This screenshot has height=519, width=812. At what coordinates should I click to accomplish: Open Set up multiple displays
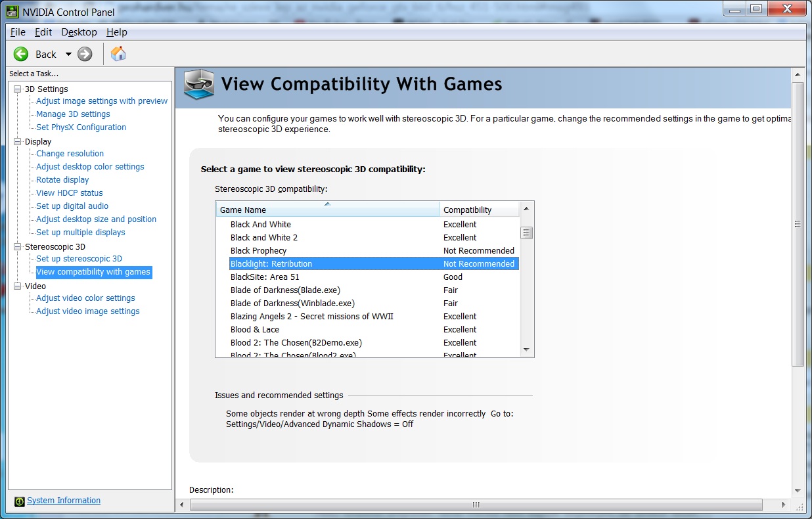coord(80,233)
